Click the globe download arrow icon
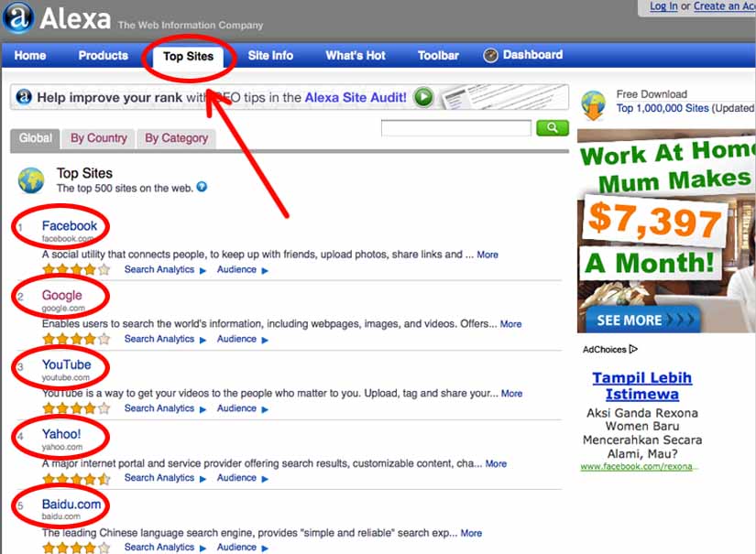Image resolution: width=756 pixels, height=554 pixels. (x=594, y=104)
